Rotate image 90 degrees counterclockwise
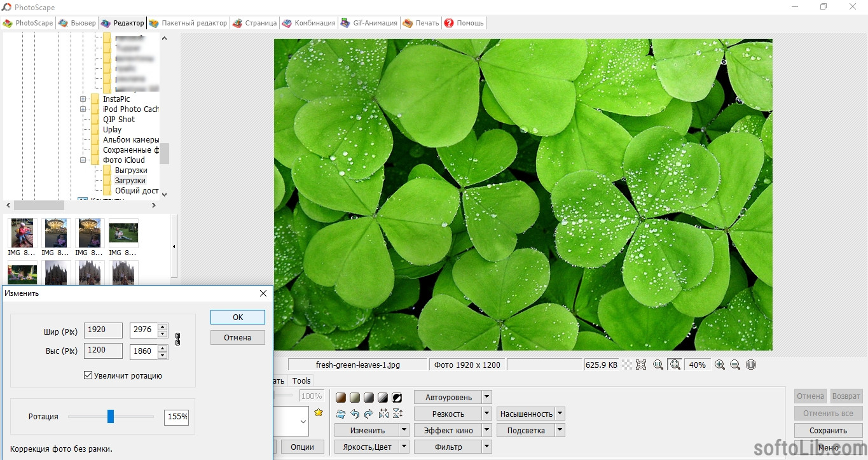 (355, 414)
